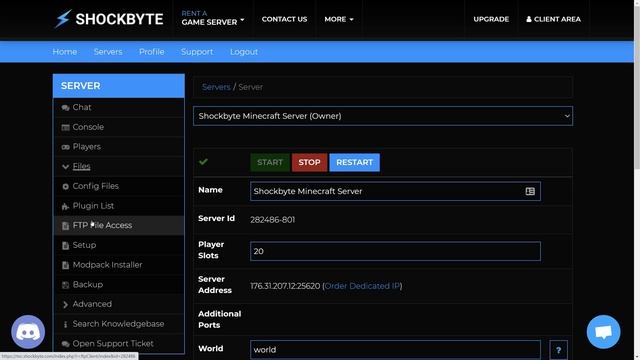Click the Config Files gear icon
The image size is (640, 360).
click(x=65, y=187)
